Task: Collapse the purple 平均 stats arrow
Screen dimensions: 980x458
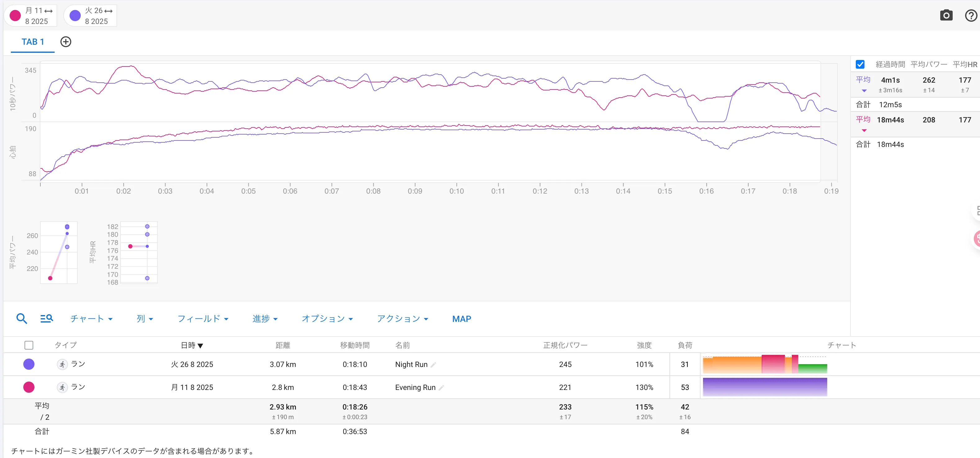Action: [864, 91]
